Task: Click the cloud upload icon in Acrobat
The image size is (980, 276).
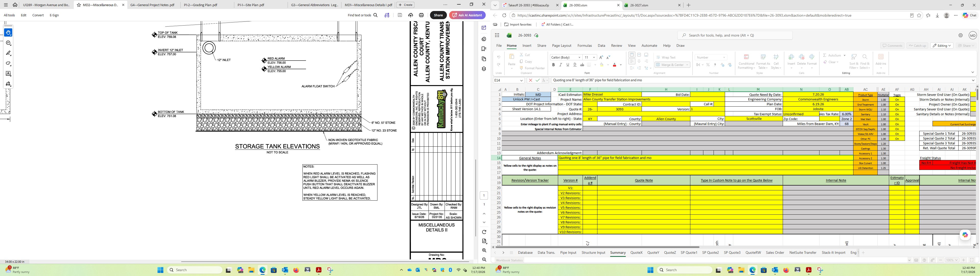Action: point(410,15)
